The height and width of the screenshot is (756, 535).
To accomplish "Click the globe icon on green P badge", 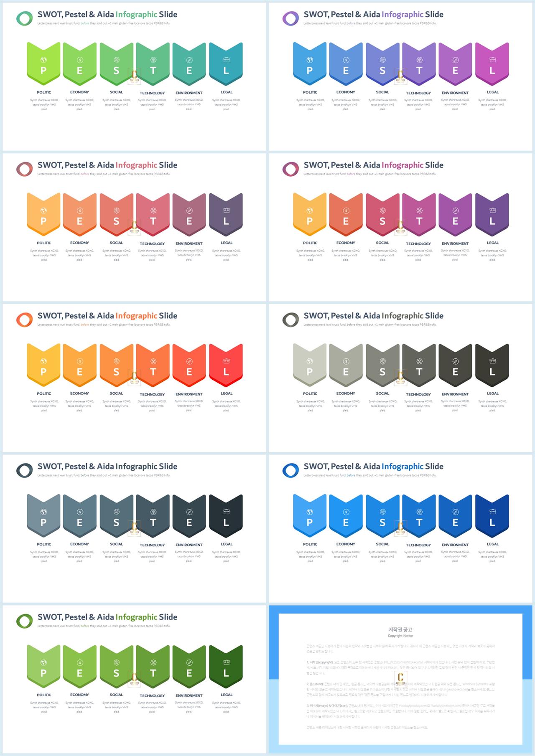I will pyautogui.click(x=43, y=662).
